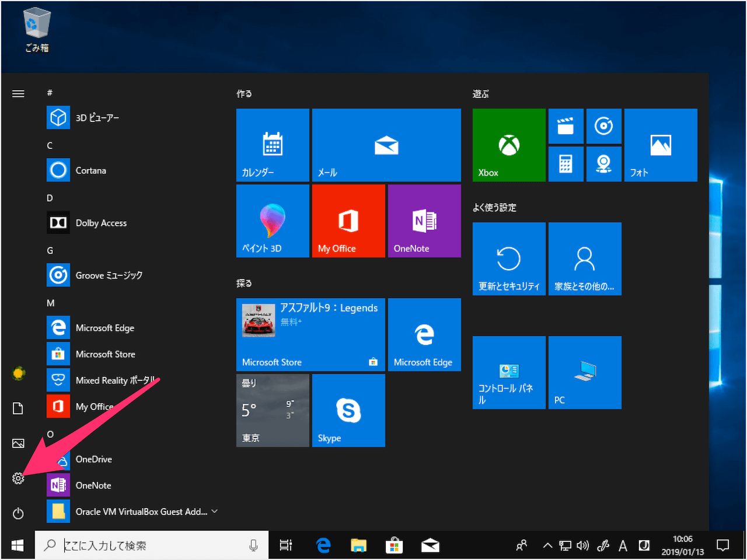
Task: Select Cortana from the app list
Action: (x=91, y=170)
